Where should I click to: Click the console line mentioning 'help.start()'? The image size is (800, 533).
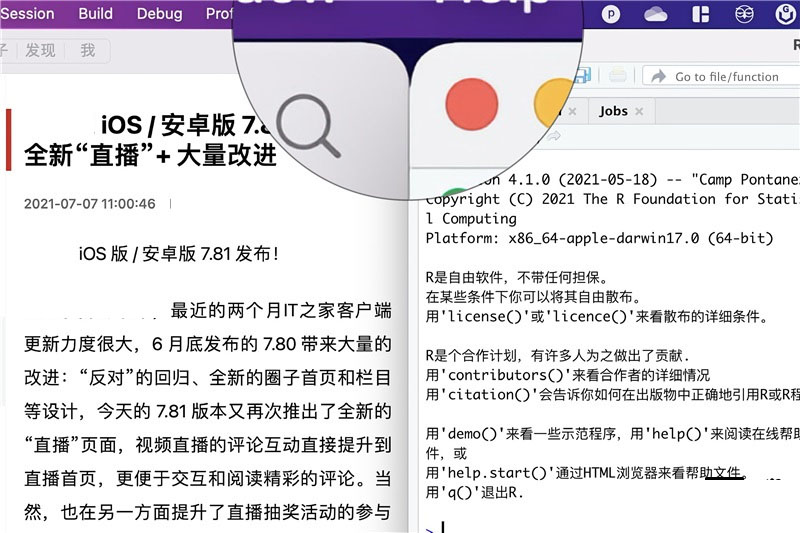coord(587,473)
